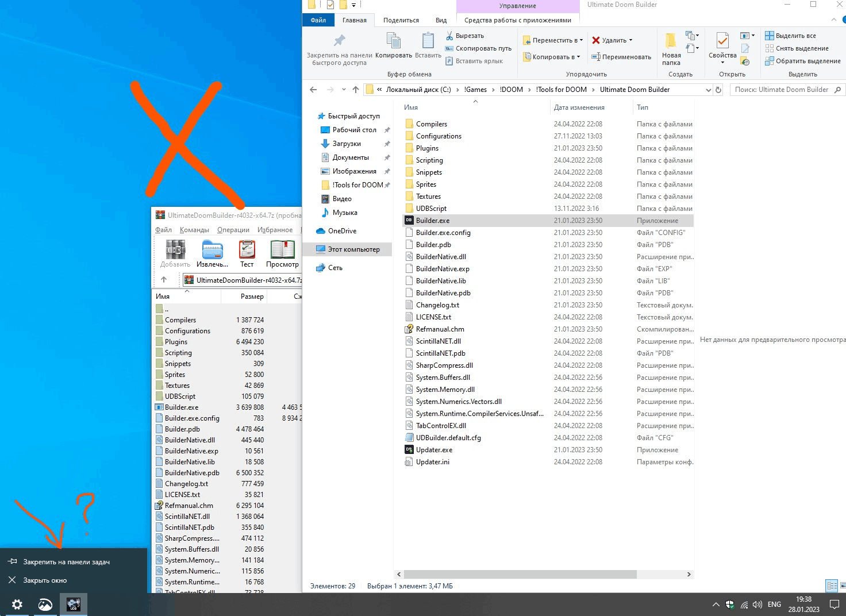Open the Переместить в dropdown

click(x=553, y=40)
